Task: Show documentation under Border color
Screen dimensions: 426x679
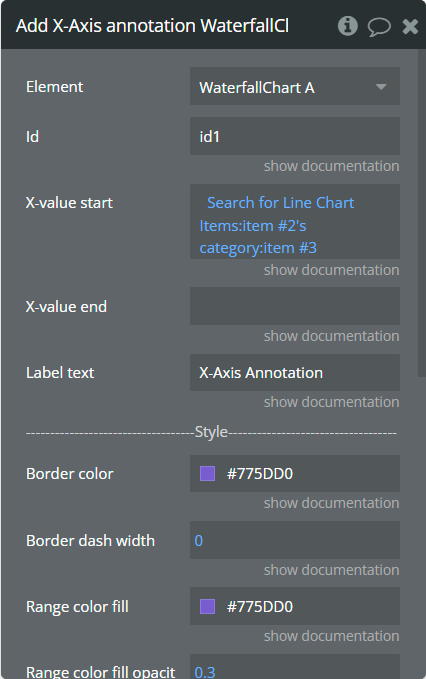Action: click(x=331, y=503)
